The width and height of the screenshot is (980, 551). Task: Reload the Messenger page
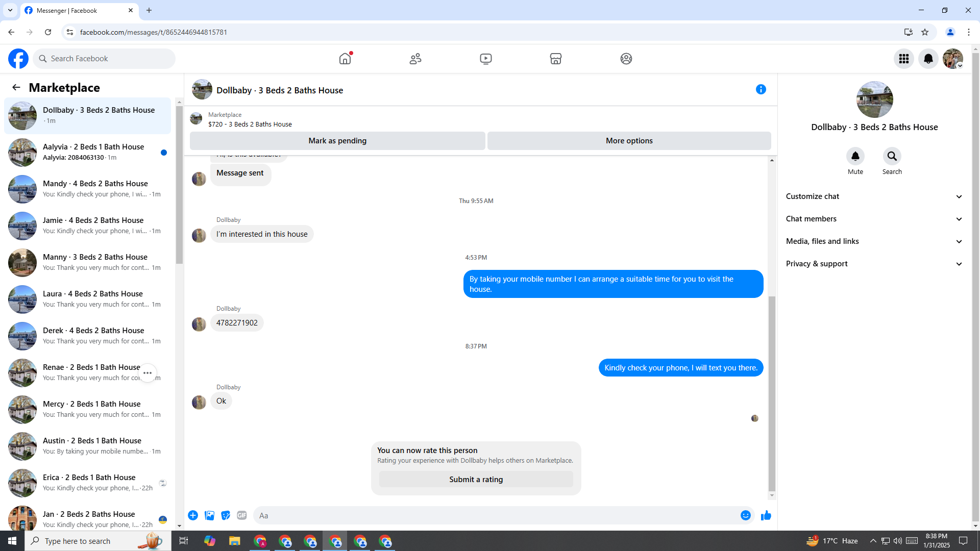pos(48,32)
